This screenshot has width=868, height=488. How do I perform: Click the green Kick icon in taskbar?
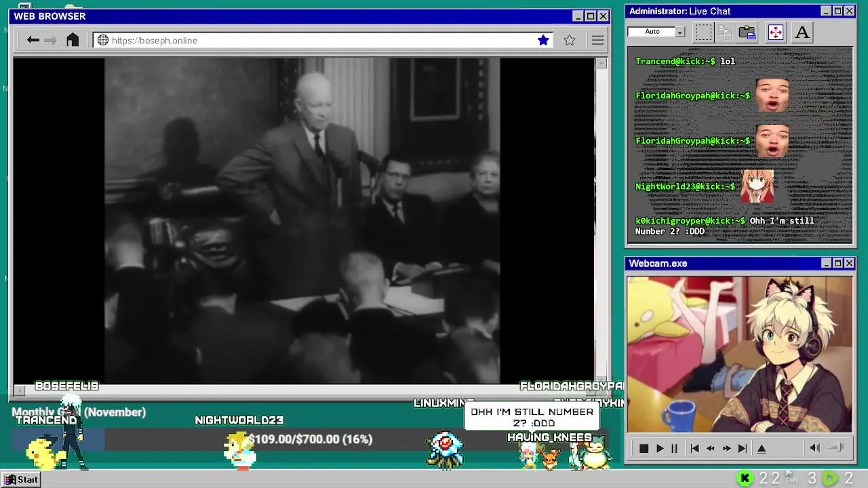(745, 479)
